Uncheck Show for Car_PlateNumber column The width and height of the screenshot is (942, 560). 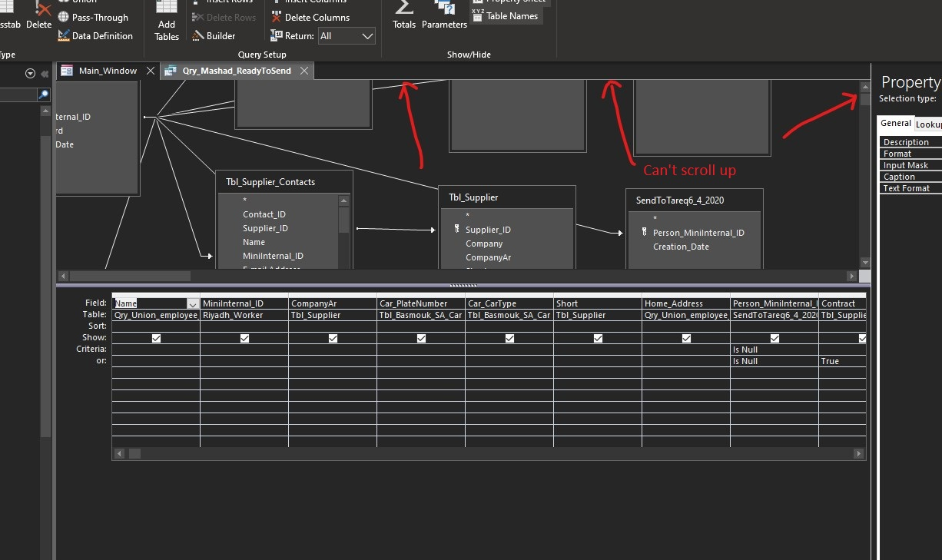pyautogui.click(x=421, y=338)
